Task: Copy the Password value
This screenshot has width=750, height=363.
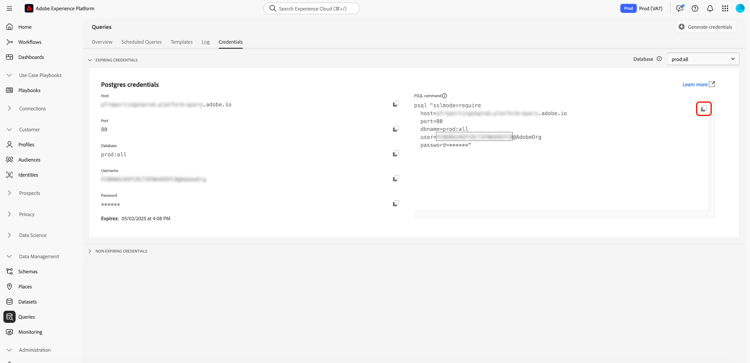Action: 396,203
